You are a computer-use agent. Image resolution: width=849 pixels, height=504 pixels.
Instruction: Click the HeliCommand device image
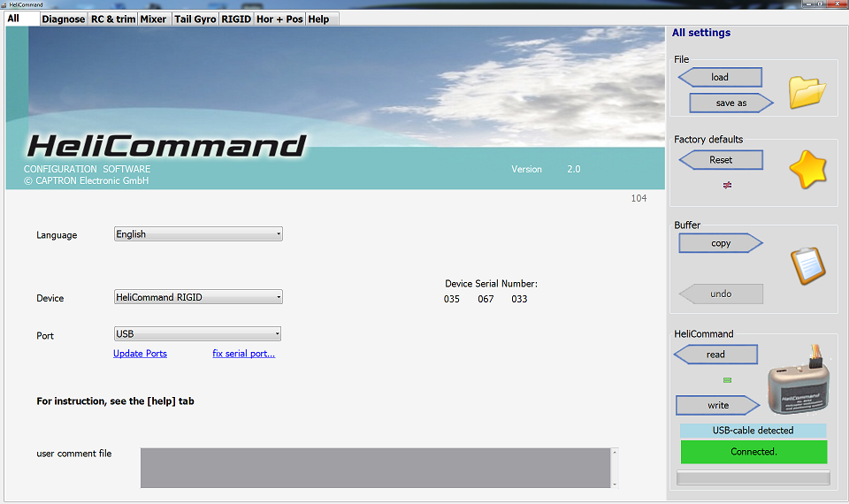799,381
